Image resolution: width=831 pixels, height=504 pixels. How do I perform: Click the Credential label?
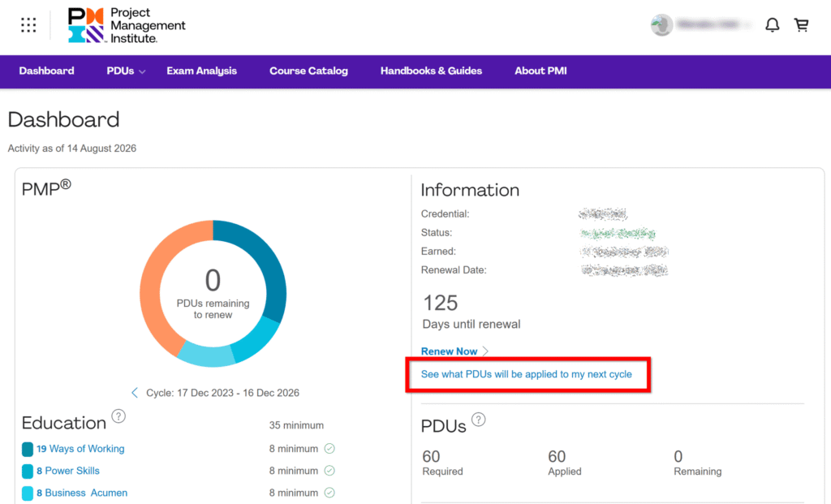[446, 213]
